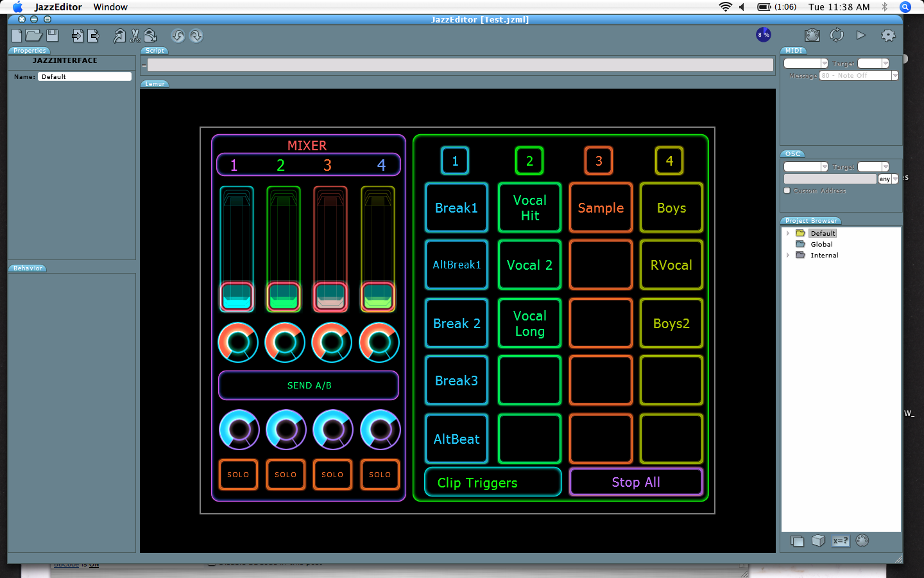Open the MIDI Message dropdown
Screen dimensions: 924x578
(894, 76)
